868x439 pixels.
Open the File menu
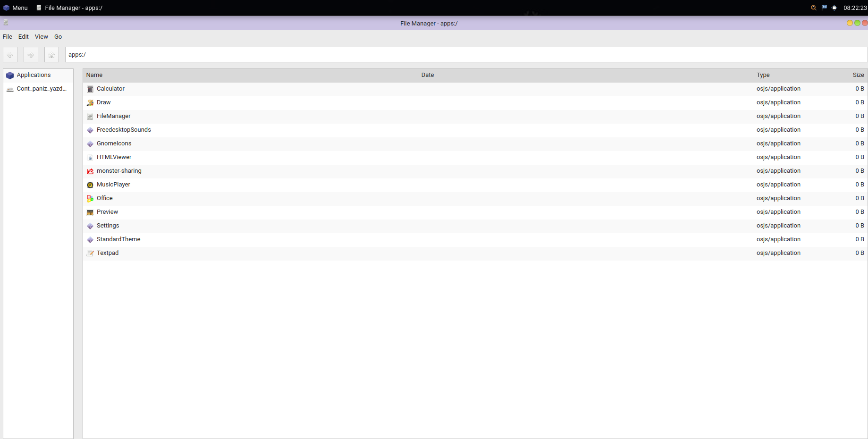[x=8, y=37]
